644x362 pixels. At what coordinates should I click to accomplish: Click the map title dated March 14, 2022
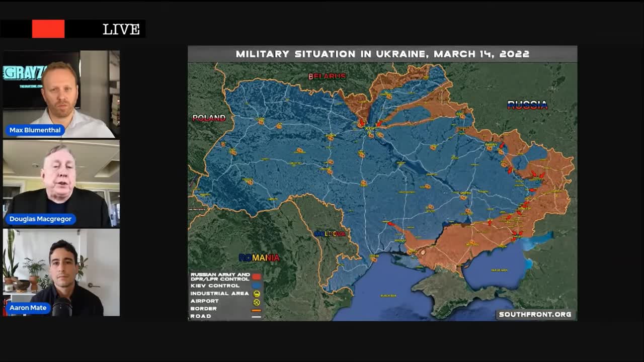coord(382,54)
